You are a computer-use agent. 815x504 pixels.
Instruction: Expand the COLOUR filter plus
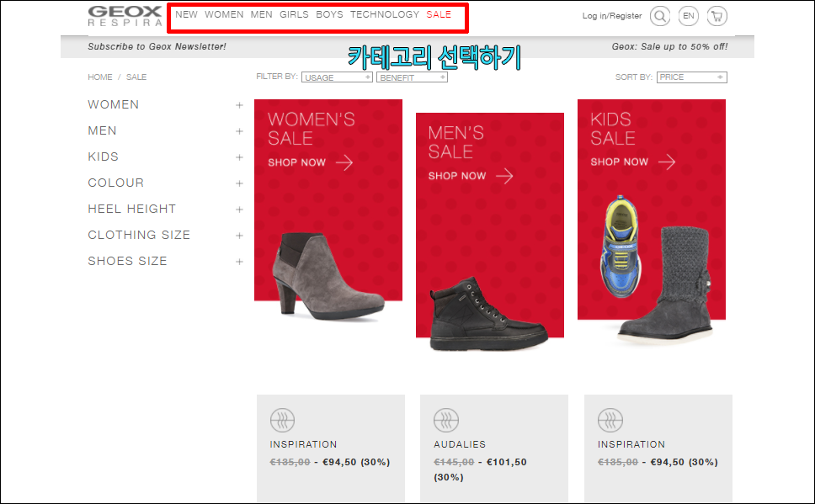pos(239,183)
